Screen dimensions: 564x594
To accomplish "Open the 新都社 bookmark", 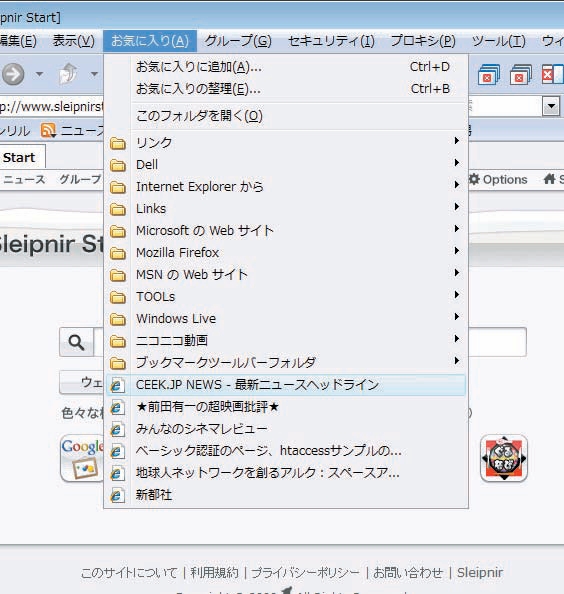I will point(286,495).
